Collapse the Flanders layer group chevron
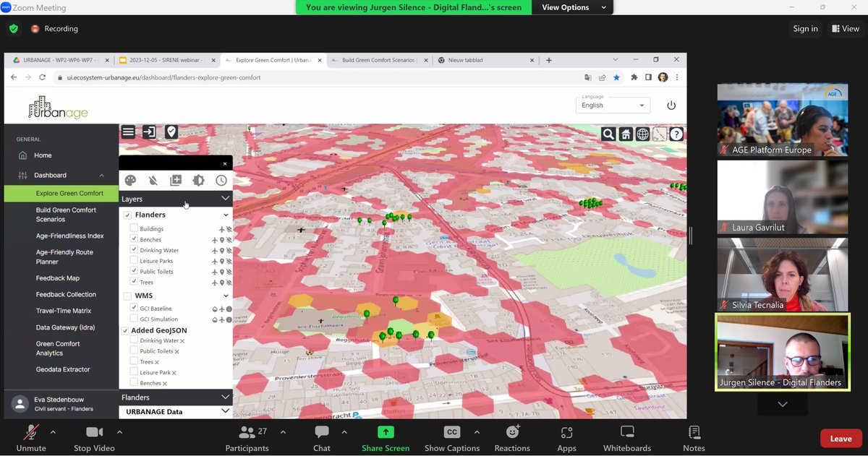The image size is (868, 456). 226,215
